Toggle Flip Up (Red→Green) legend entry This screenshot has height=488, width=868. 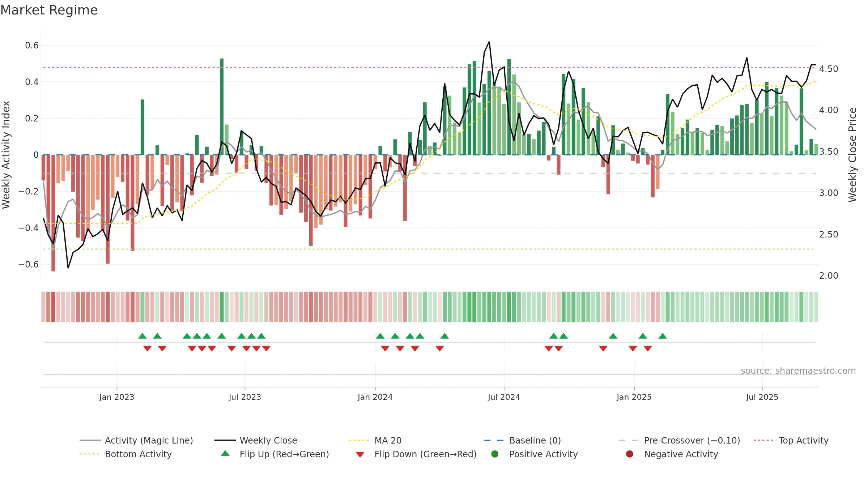click(275, 454)
